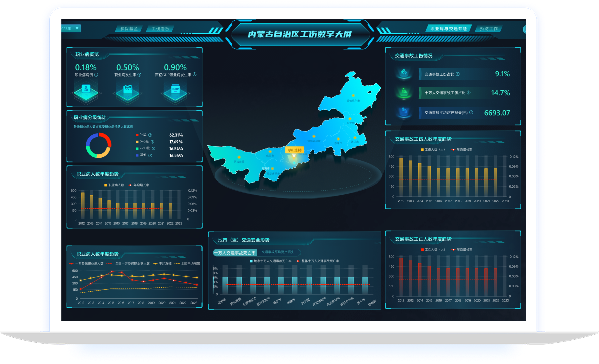Click the icon beside 交通事故平均财产损失
The height and width of the screenshot is (364, 599).
click(x=404, y=111)
